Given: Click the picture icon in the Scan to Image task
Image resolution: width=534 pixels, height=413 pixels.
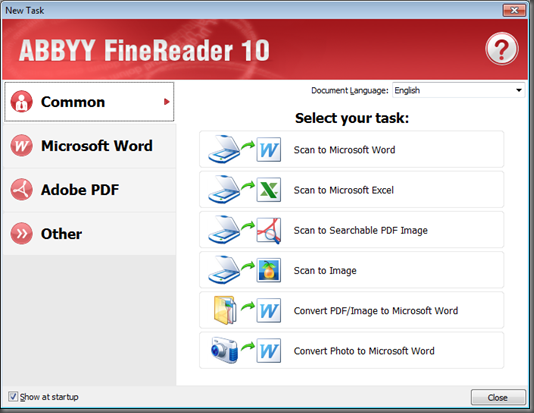Looking at the screenshot, I should click(269, 270).
